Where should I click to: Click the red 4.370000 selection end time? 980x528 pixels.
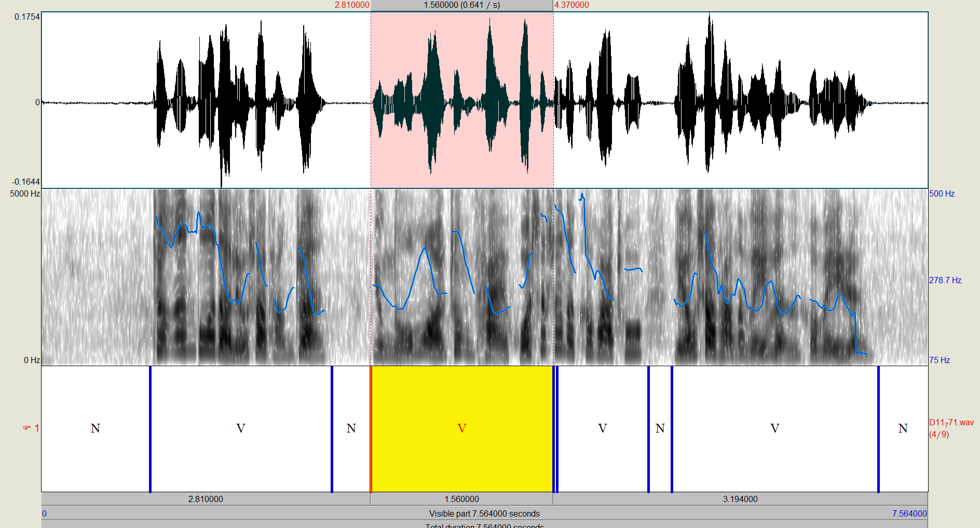(572, 5)
